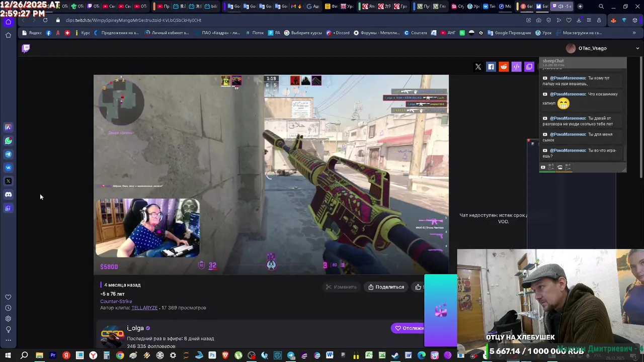Open the embed code icon

[x=516, y=67]
